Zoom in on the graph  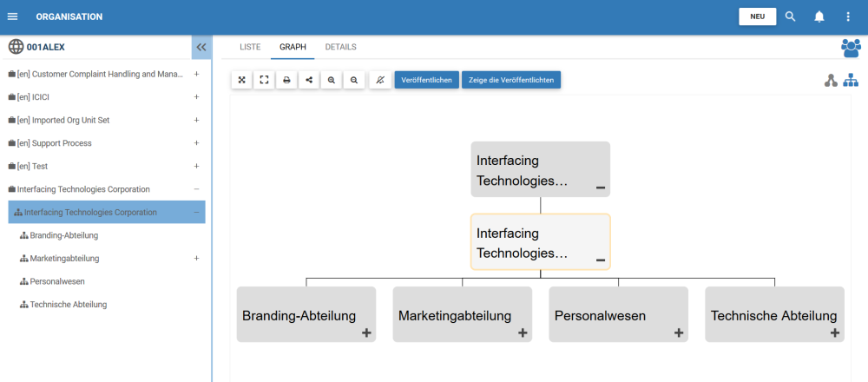tap(332, 80)
